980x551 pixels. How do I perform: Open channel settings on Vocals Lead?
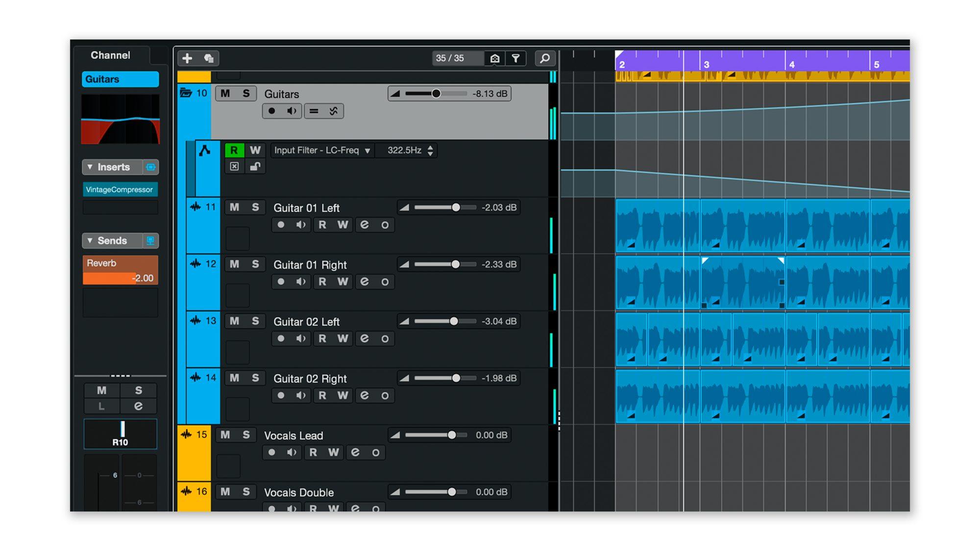click(355, 453)
